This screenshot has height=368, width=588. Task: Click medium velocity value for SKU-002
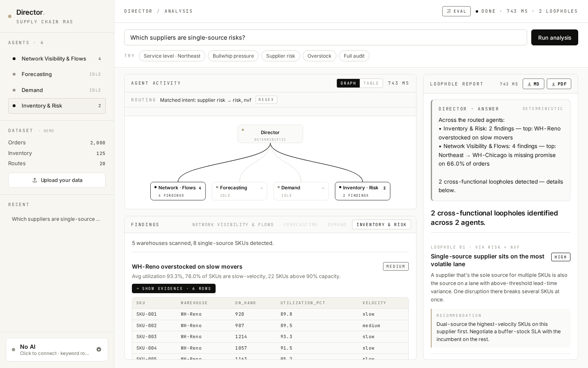point(371,326)
